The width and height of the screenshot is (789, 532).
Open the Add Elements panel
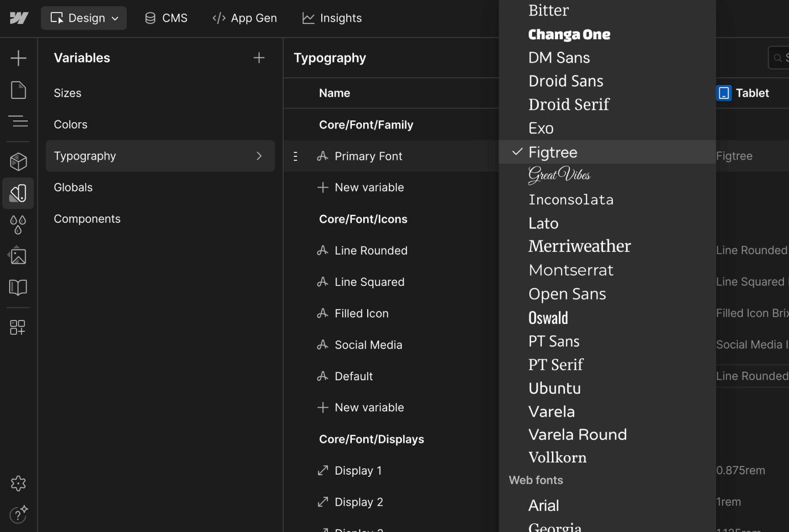[x=18, y=57]
